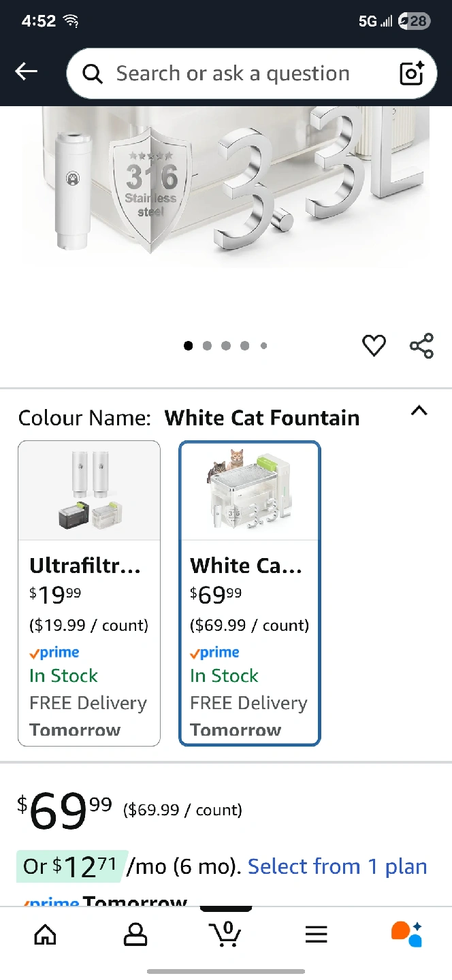Open camera lens search icon

pos(411,73)
